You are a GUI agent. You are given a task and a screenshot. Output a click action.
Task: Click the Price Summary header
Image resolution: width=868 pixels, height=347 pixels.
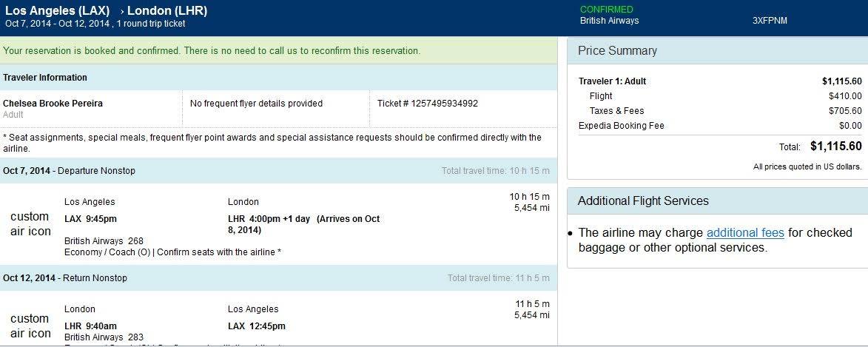617,50
